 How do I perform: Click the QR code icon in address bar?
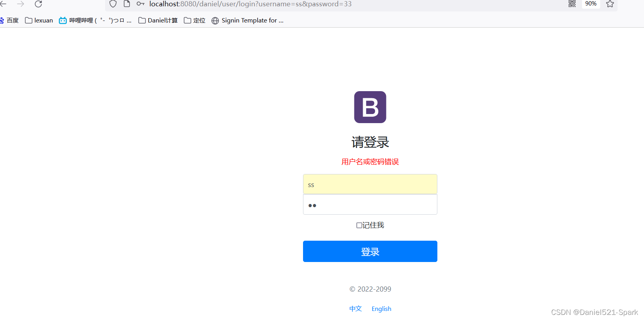pyautogui.click(x=572, y=4)
